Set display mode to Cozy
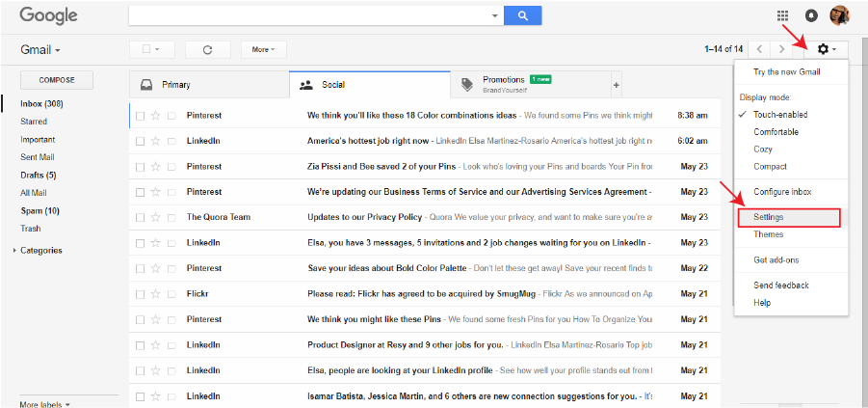This screenshot has width=868, height=408. tap(762, 150)
